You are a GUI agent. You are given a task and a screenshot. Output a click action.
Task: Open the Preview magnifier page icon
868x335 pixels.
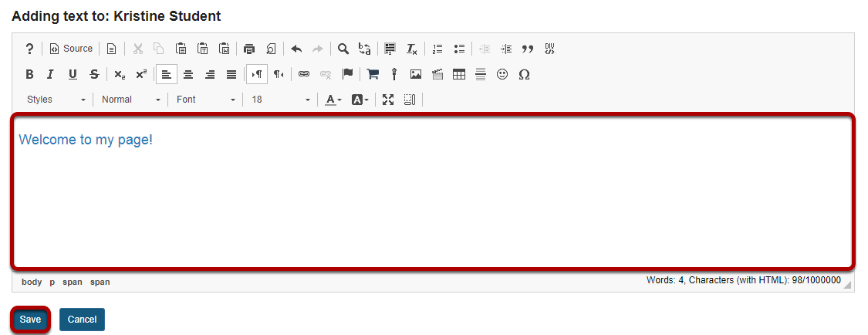tap(271, 49)
